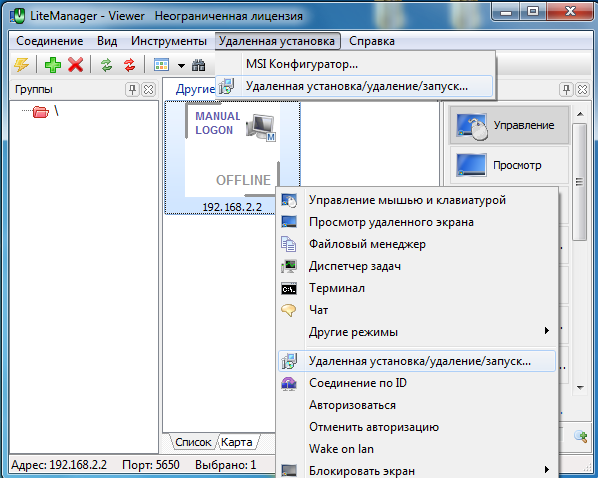The width and height of the screenshot is (598, 478).
Task: Click the Просмотр mode button
Action: (510, 165)
